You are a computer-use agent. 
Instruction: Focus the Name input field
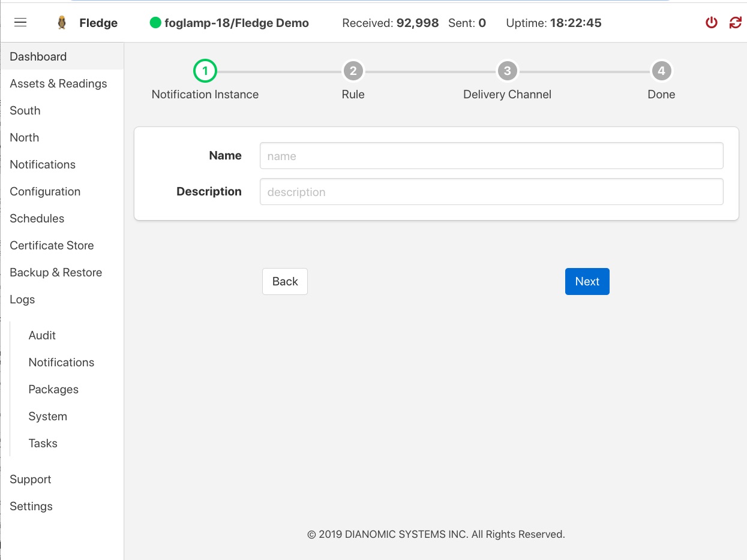click(491, 156)
